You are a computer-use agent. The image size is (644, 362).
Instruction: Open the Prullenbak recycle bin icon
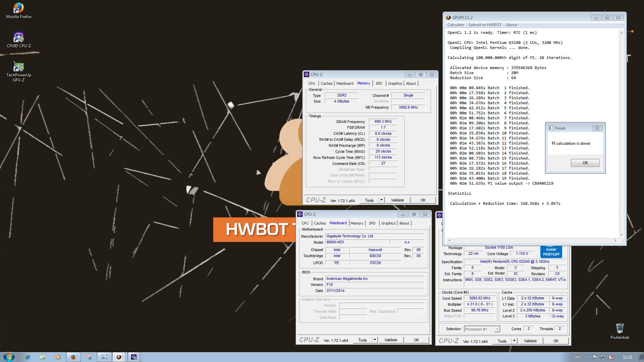pos(620,331)
